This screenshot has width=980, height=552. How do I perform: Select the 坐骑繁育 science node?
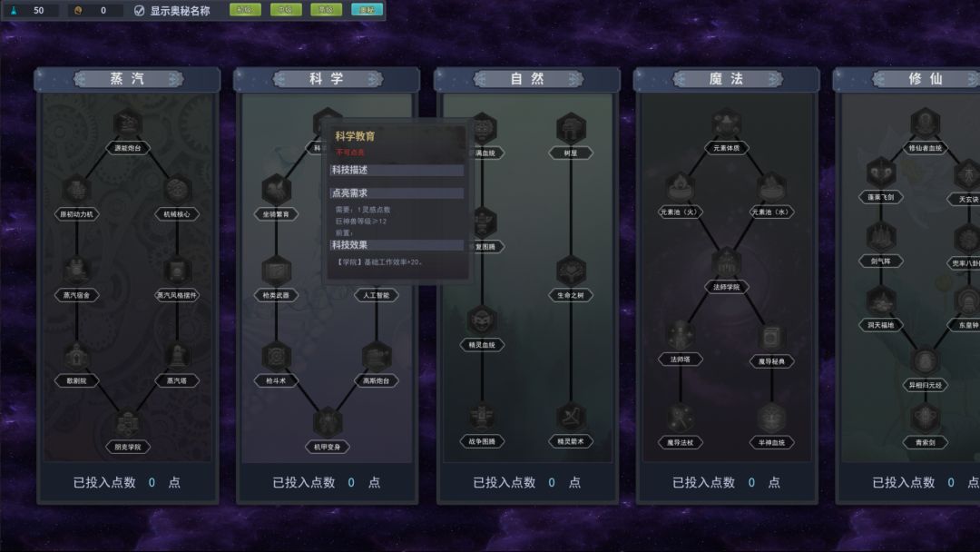[276, 191]
